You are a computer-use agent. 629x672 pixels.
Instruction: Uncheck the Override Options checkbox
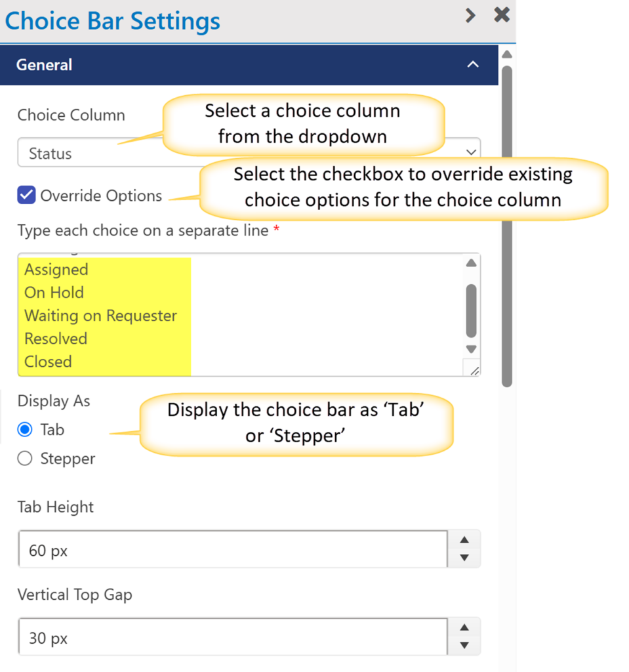[26, 196]
